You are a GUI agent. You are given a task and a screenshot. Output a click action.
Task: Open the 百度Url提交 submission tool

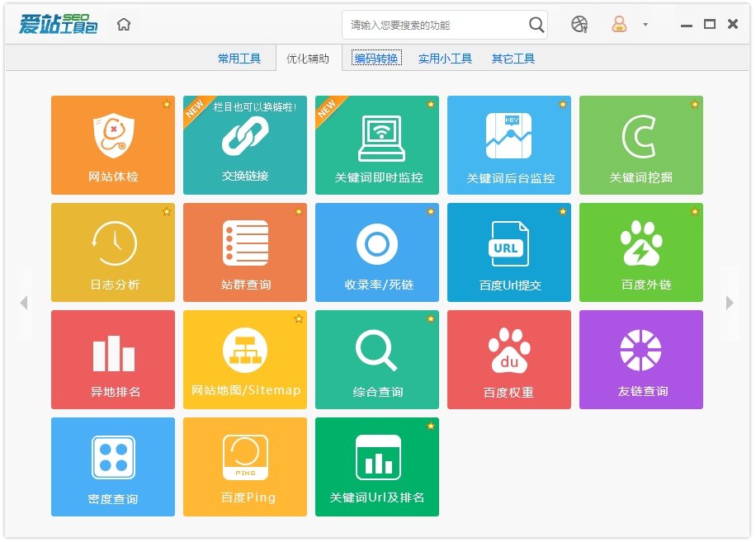pyautogui.click(x=508, y=252)
